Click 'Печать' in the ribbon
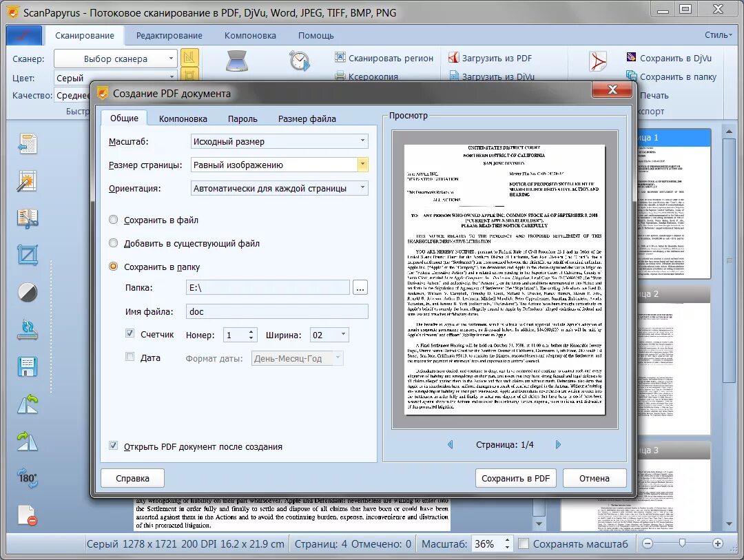Image resolution: width=744 pixels, height=560 pixels. coord(654,95)
